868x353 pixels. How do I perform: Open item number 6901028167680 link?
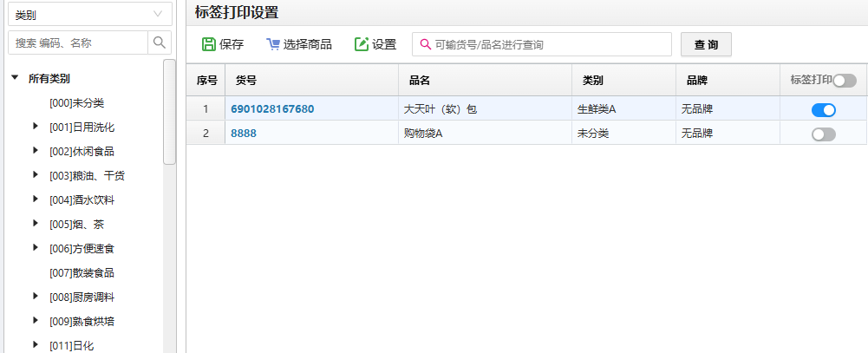pos(272,109)
